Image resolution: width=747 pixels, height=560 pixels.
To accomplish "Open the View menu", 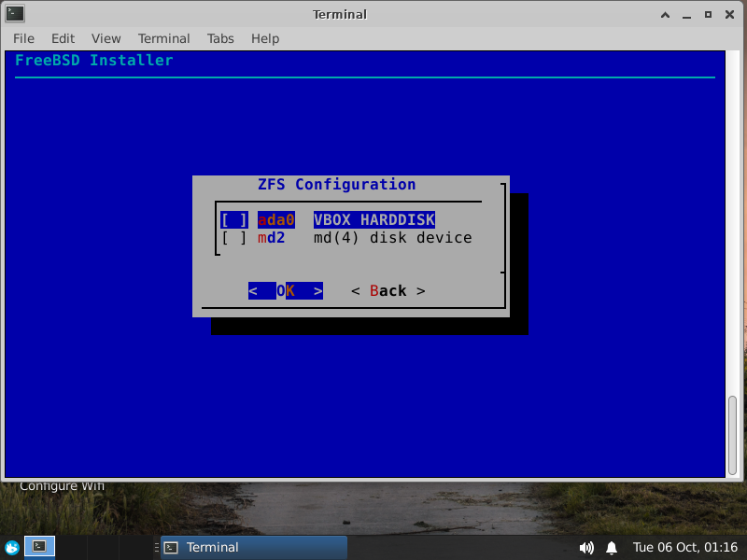I will tap(106, 38).
